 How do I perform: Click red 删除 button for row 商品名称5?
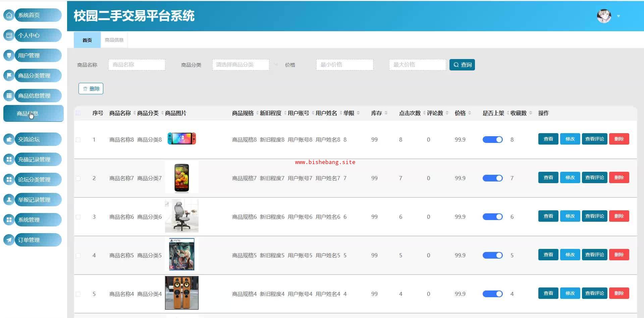619,255
